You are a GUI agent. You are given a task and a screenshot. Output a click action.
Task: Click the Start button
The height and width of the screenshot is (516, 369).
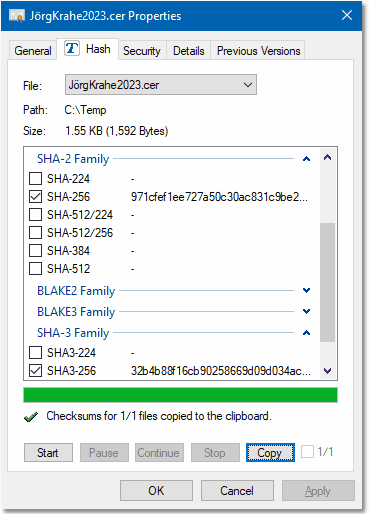(48, 453)
